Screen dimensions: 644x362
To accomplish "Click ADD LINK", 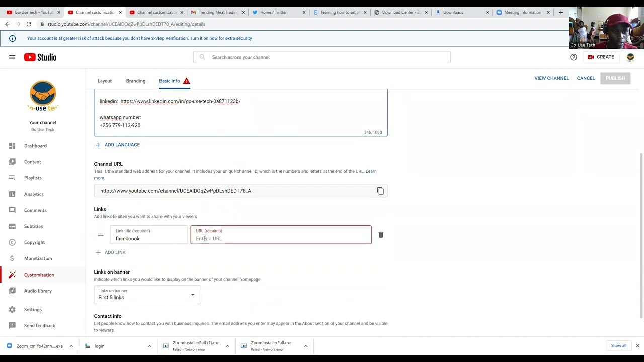I will point(110,252).
